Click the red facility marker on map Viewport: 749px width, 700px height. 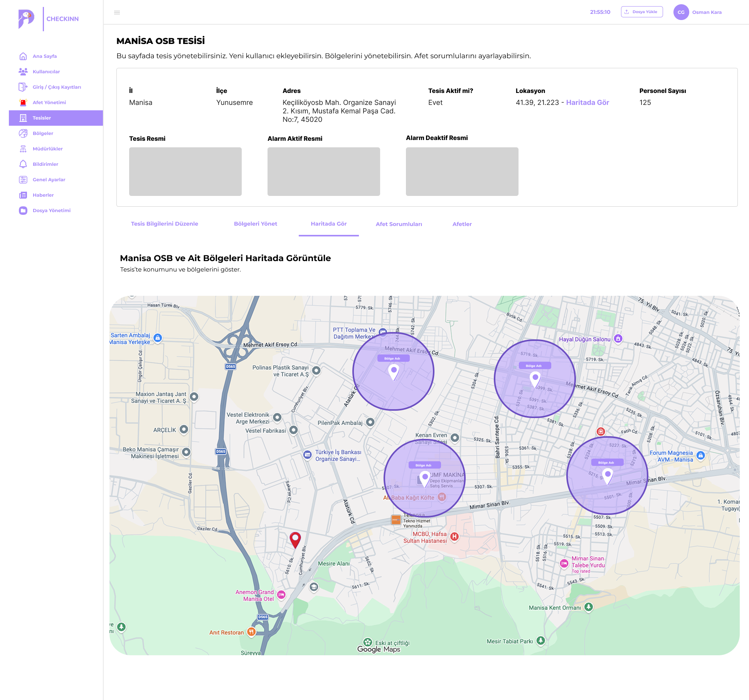coord(295,540)
